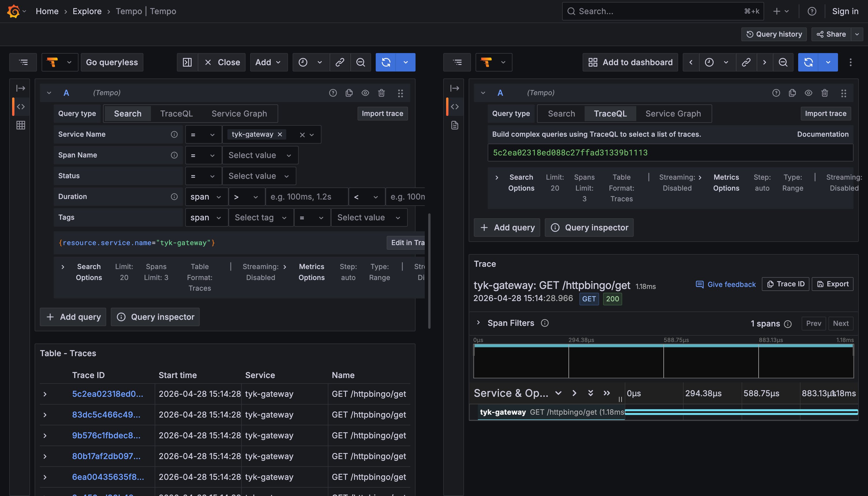The height and width of the screenshot is (496, 868).
Task: Click the split-pane layout icon beside Close
Action: pyautogui.click(x=187, y=62)
